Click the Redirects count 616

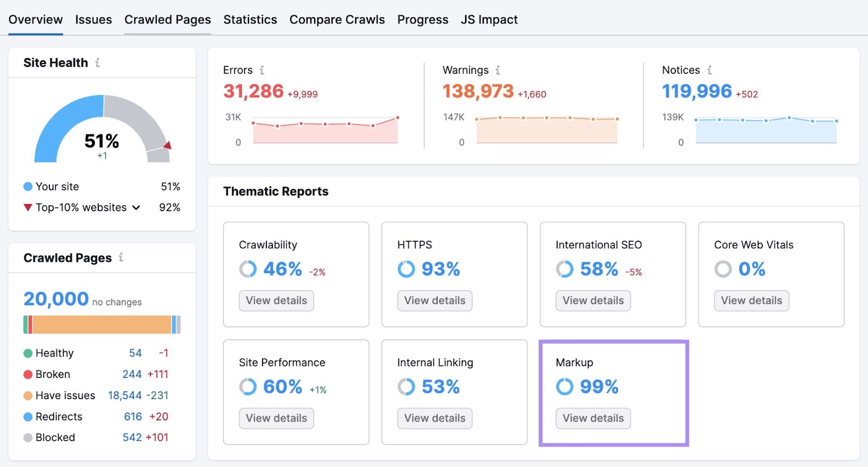[x=133, y=416]
